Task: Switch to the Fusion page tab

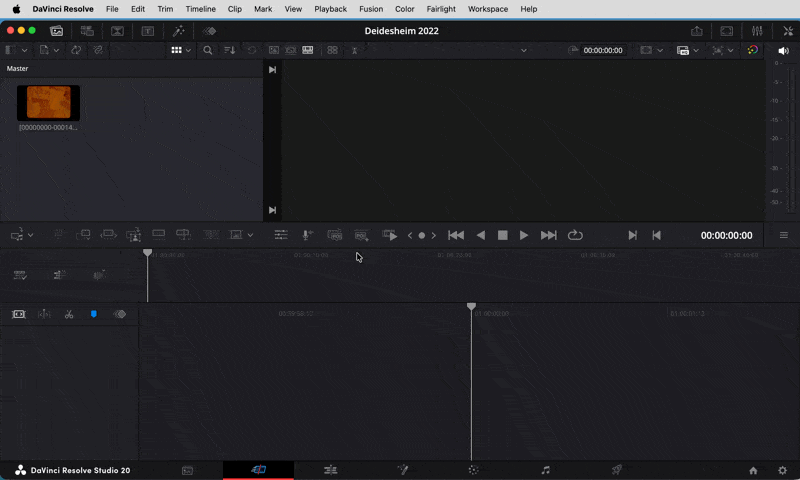Action: point(403,470)
